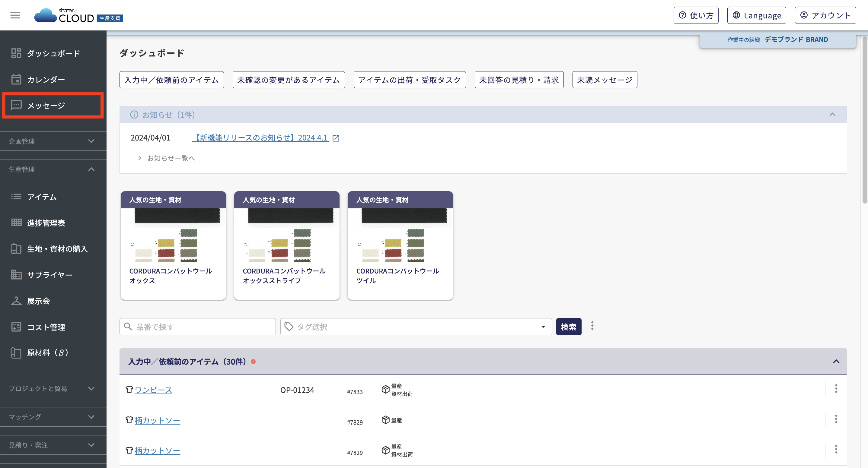868x468 pixels.
Task: Open the CORDURAコンバットウール オックス fabric card
Action: (x=173, y=245)
